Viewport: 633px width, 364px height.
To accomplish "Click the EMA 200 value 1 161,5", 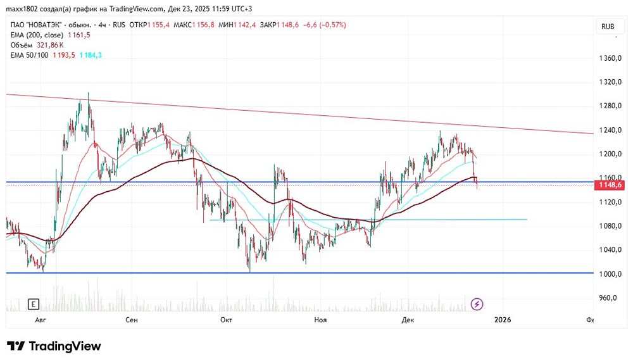I will coord(78,35).
